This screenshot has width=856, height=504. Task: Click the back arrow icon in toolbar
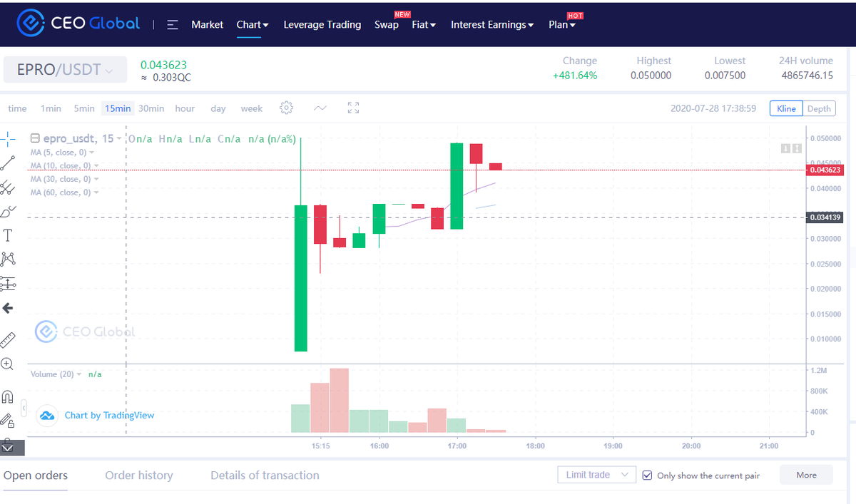click(x=7, y=309)
